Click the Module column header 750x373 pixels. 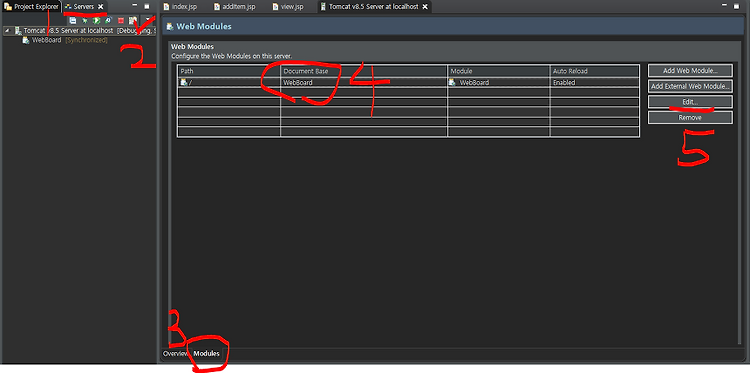[x=498, y=71]
